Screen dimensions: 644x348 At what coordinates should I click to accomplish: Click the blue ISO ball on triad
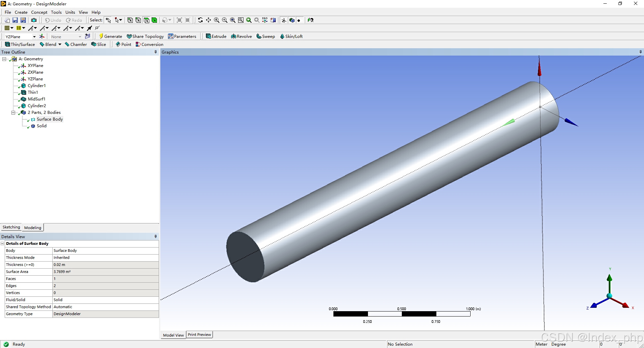tap(609, 296)
